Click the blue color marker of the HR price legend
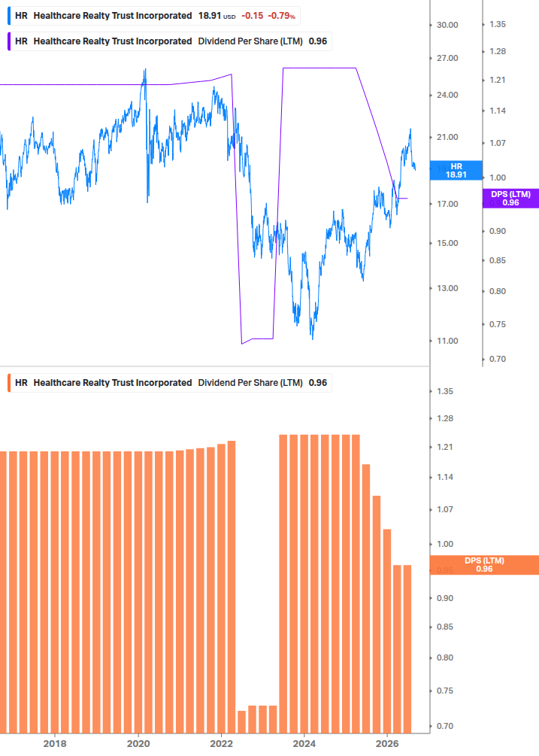539x756 pixels. click(9, 16)
